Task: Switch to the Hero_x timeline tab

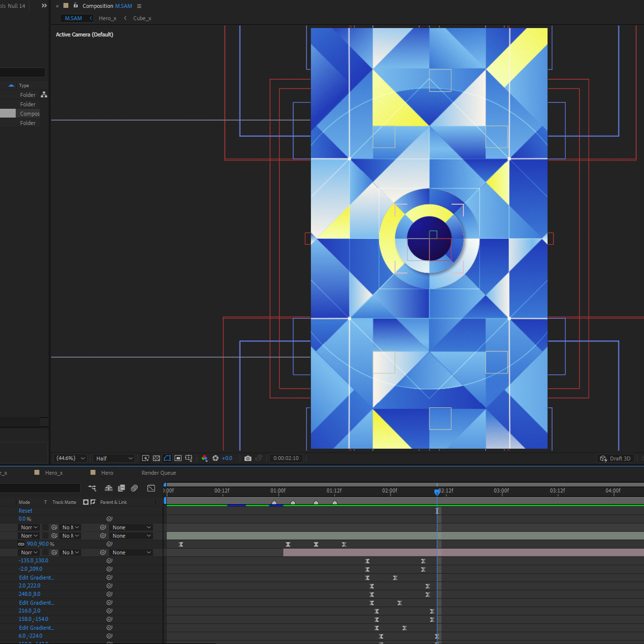Action: [x=54, y=473]
